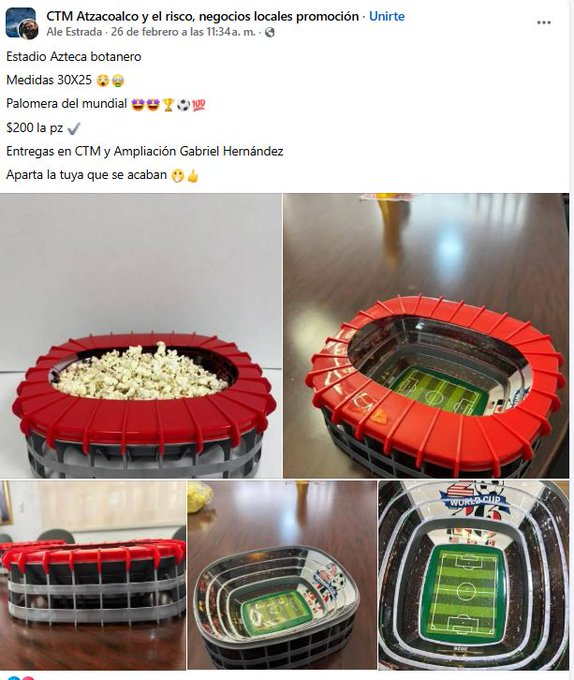Image resolution: width=574 pixels, height=680 pixels.
Task: Click the 'Estadio Azteca botanero' text line
Action: [x=74, y=57]
